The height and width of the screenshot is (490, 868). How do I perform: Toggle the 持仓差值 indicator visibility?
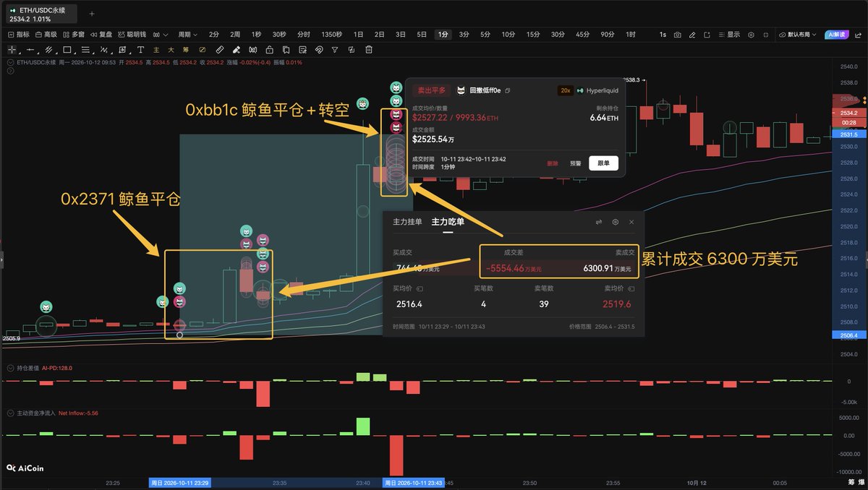9,368
